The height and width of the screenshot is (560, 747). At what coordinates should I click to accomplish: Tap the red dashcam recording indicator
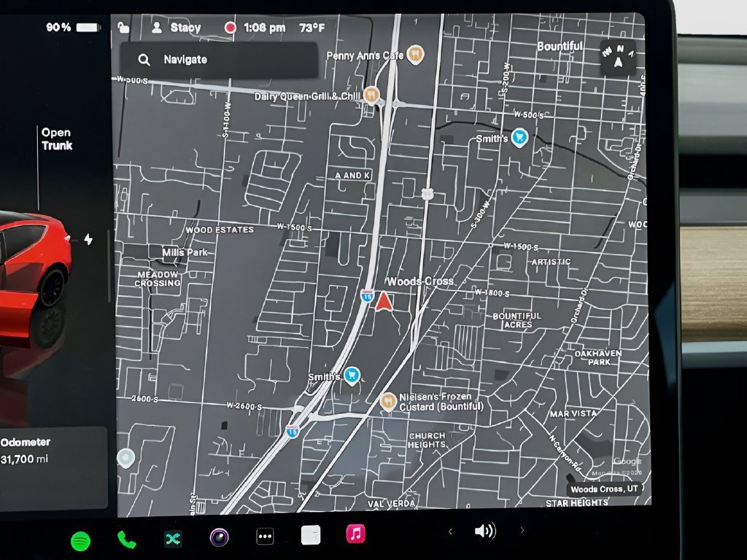click(230, 28)
